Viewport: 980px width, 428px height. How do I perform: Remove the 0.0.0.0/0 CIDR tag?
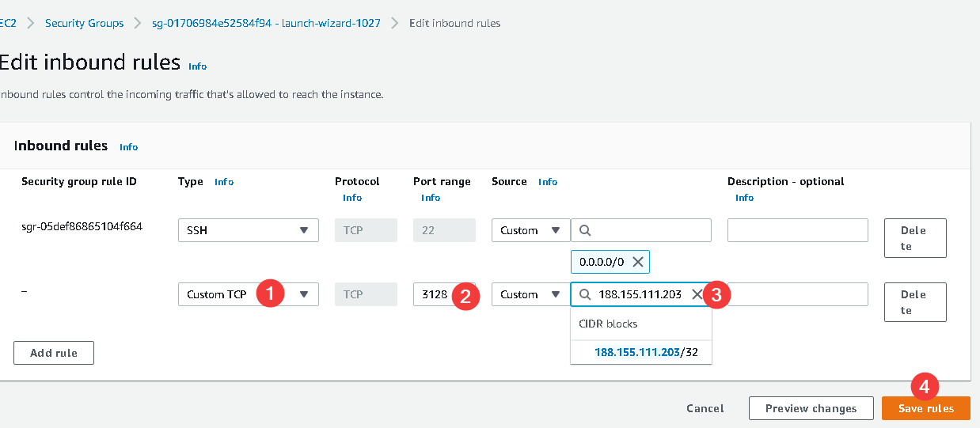[638, 262]
